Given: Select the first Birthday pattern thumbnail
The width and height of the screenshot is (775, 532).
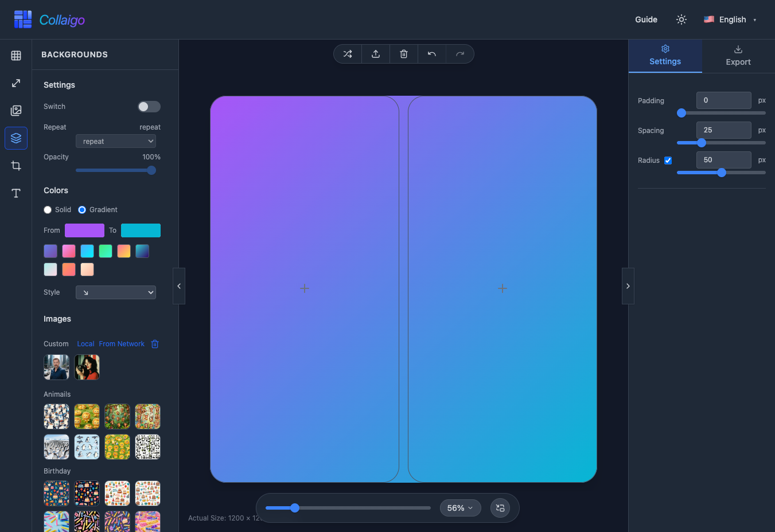Looking at the screenshot, I should [56, 494].
